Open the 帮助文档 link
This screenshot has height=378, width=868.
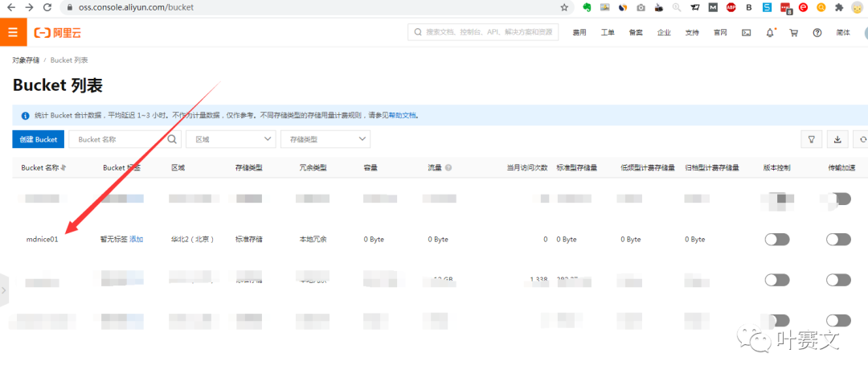point(403,116)
